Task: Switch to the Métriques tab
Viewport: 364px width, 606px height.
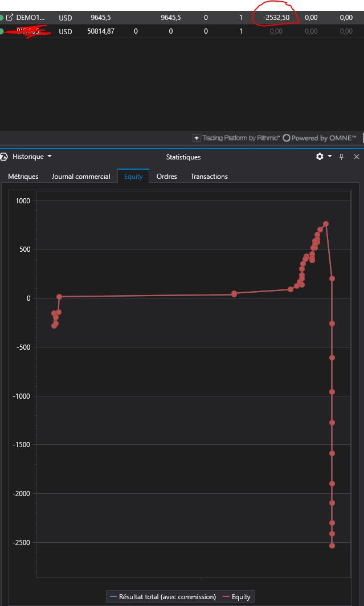Action: coord(23,176)
